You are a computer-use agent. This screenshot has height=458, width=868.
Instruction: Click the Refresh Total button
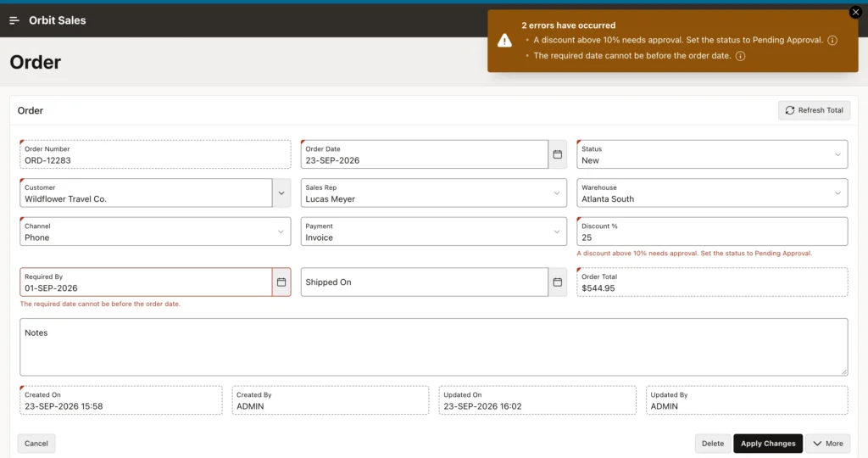pos(815,110)
